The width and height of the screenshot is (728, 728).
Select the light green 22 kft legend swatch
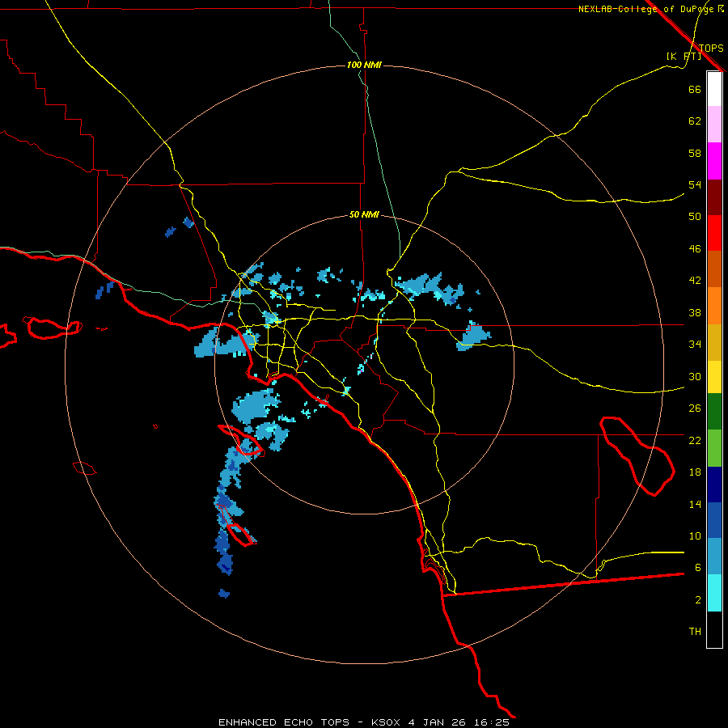pyautogui.click(x=714, y=448)
